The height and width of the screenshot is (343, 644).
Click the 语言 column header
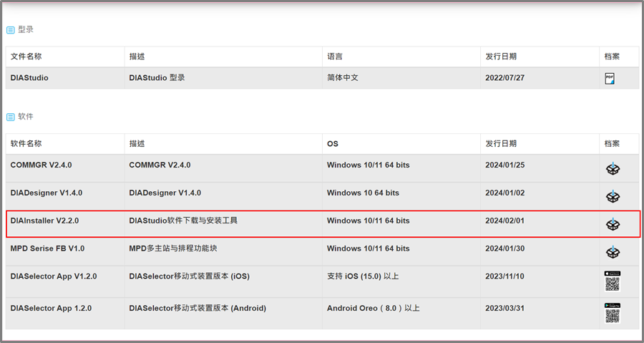tap(335, 57)
